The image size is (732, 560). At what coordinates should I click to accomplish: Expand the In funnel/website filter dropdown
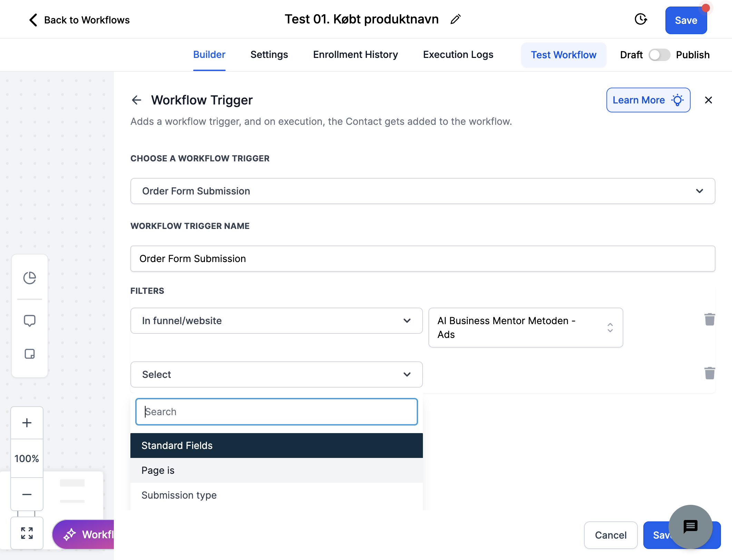(276, 321)
